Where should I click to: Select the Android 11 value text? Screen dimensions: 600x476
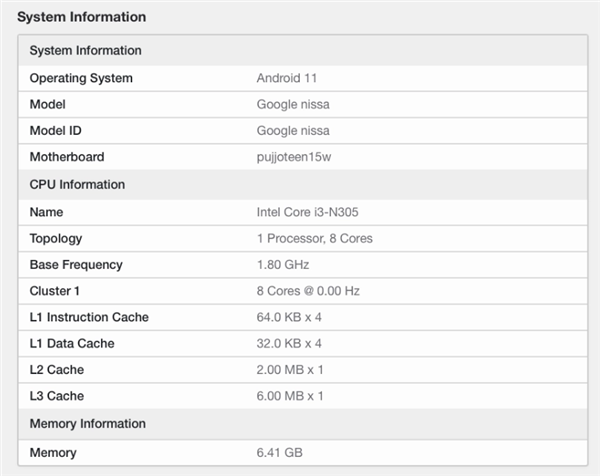click(287, 78)
